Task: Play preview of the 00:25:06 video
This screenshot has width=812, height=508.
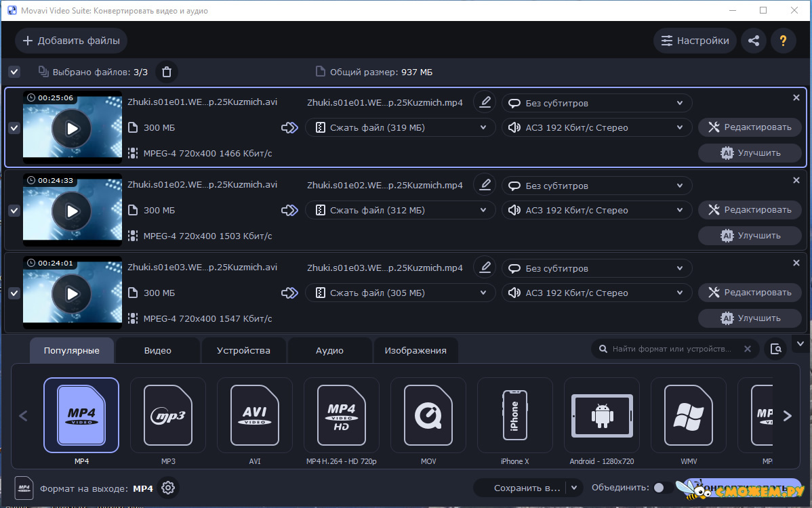Action: coord(72,128)
